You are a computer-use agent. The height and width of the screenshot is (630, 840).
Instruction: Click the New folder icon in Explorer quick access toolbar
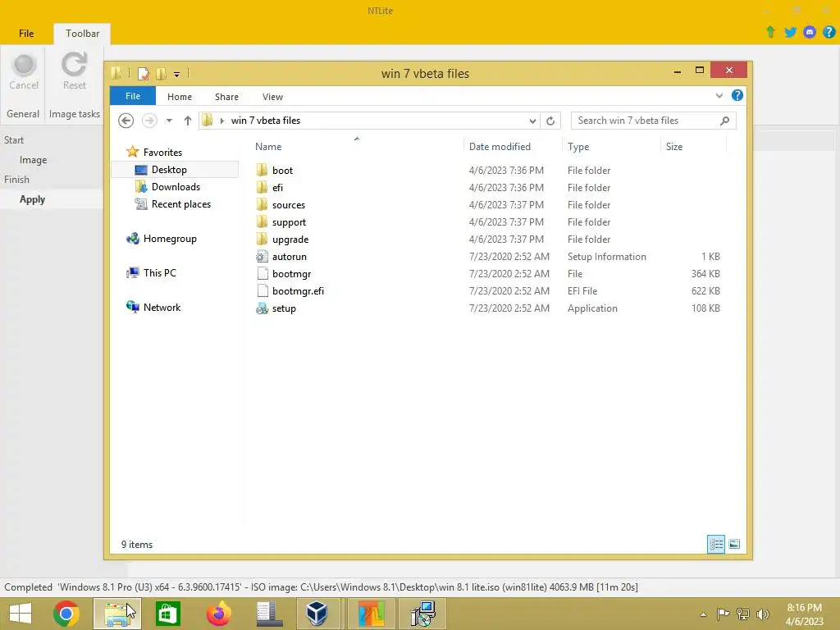[162, 73]
